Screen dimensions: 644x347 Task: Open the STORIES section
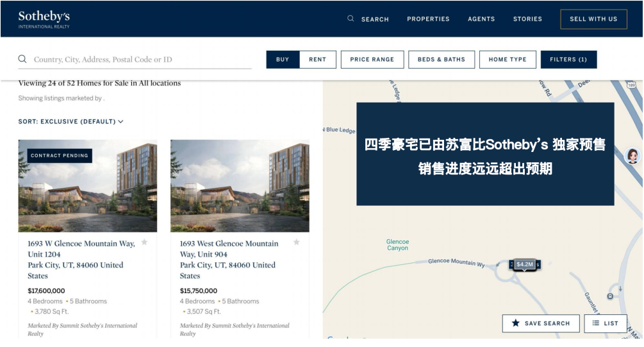(x=527, y=19)
